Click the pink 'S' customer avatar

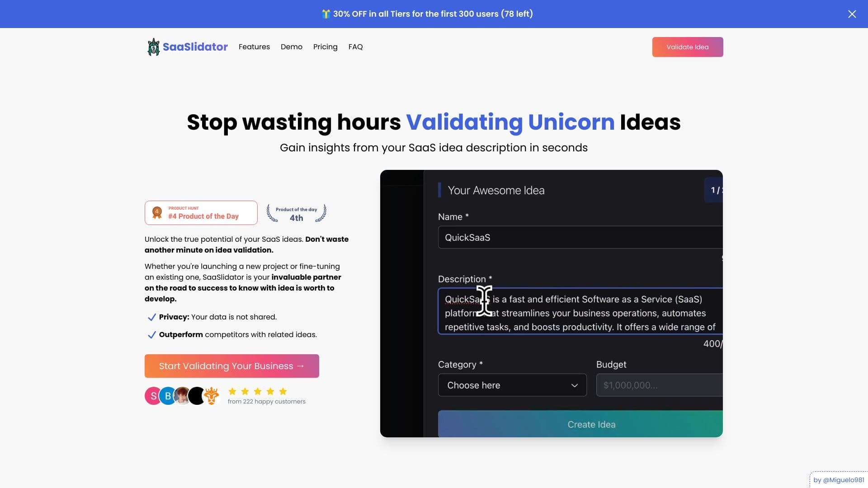click(x=153, y=396)
